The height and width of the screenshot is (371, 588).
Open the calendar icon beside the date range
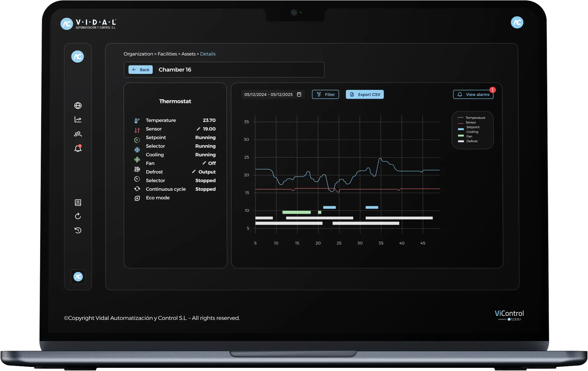[299, 94]
